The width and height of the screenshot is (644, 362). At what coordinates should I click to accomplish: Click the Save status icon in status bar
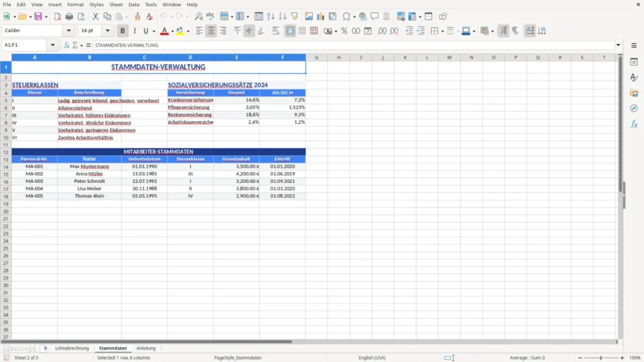coord(6,358)
